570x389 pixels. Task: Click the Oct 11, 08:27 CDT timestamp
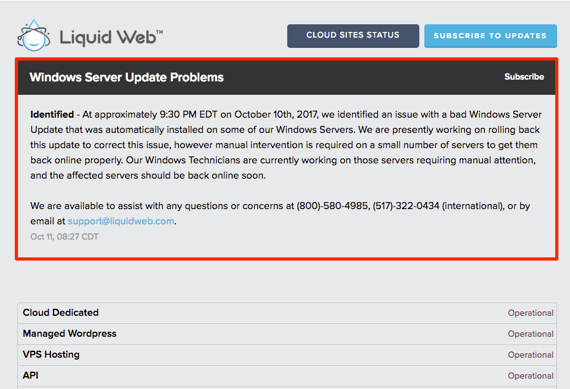64,237
